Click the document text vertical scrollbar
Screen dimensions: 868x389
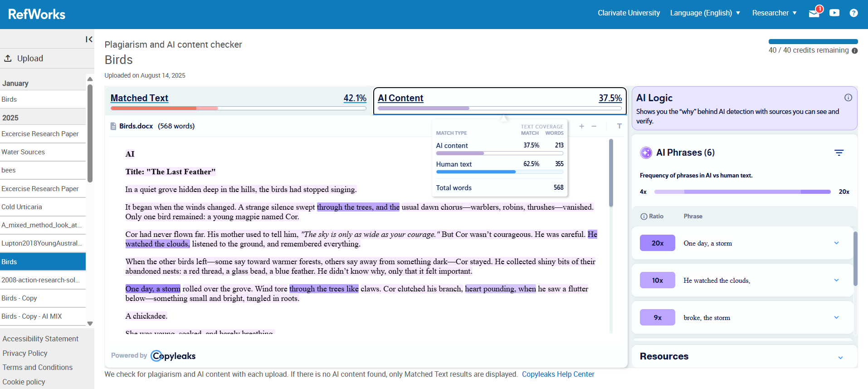[x=611, y=173]
